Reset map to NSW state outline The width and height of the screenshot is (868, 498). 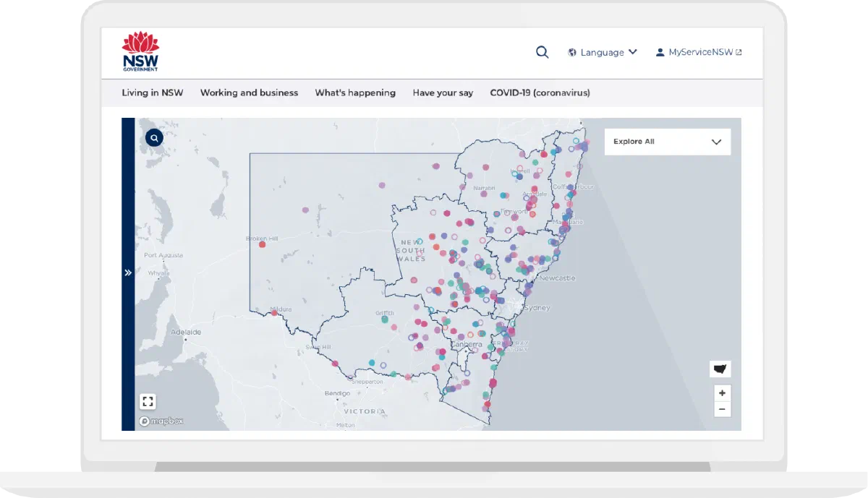click(x=720, y=369)
